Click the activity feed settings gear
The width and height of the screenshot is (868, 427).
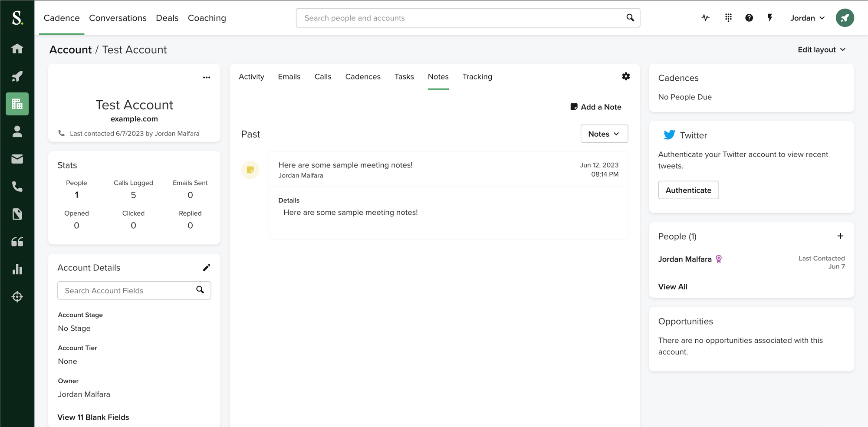pos(626,76)
